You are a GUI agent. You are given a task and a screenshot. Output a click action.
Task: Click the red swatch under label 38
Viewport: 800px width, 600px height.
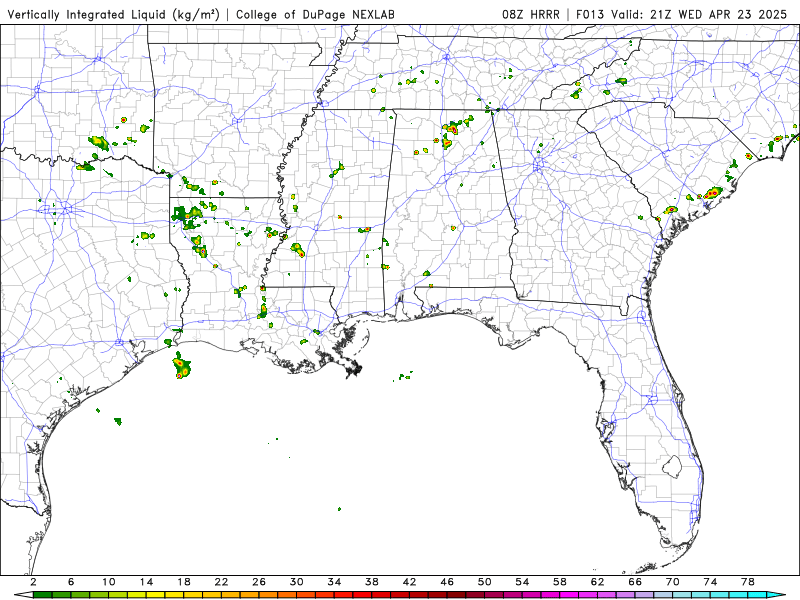click(x=381, y=595)
